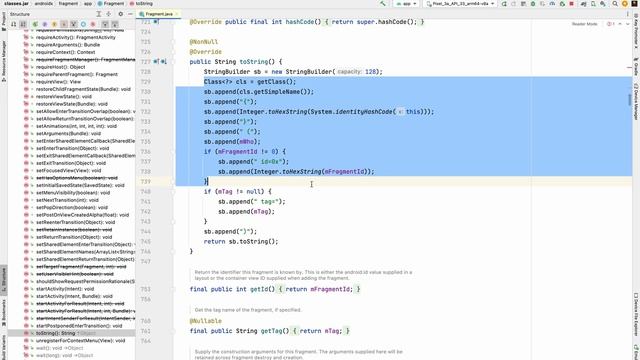Collapse the toString() method fold at line 727
This screenshot has width=640, height=360.
point(173,62)
